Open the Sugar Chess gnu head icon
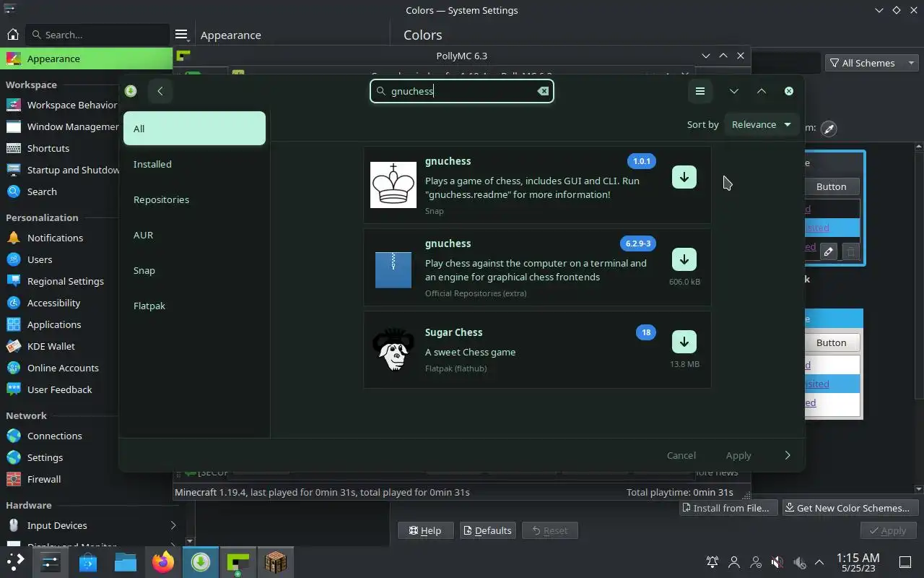Image resolution: width=924 pixels, height=578 pixels. (x=393, y=350)
